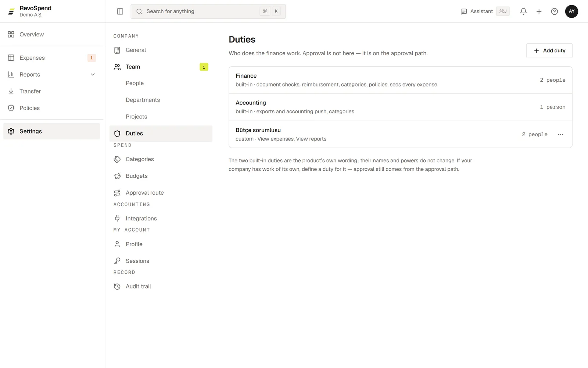
Task: Click the Overview grid icon
Action: coord(11,34)
